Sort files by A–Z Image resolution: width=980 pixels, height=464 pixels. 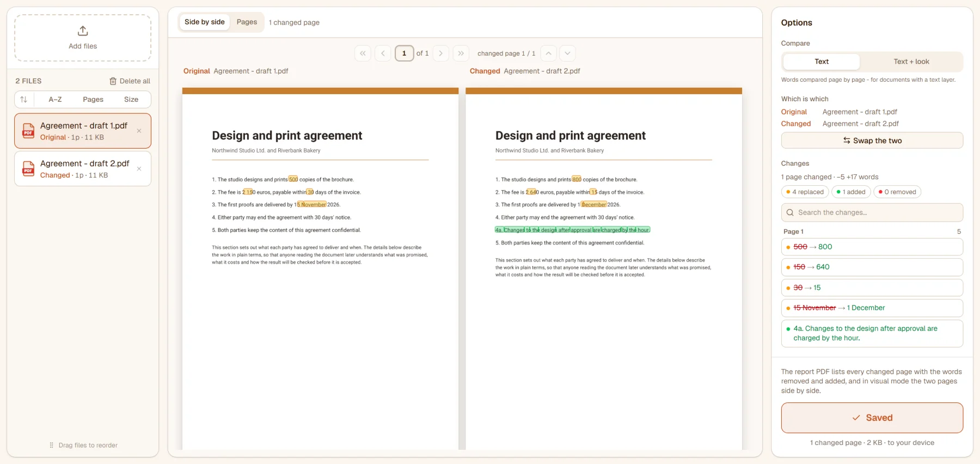tap(55, 100)
